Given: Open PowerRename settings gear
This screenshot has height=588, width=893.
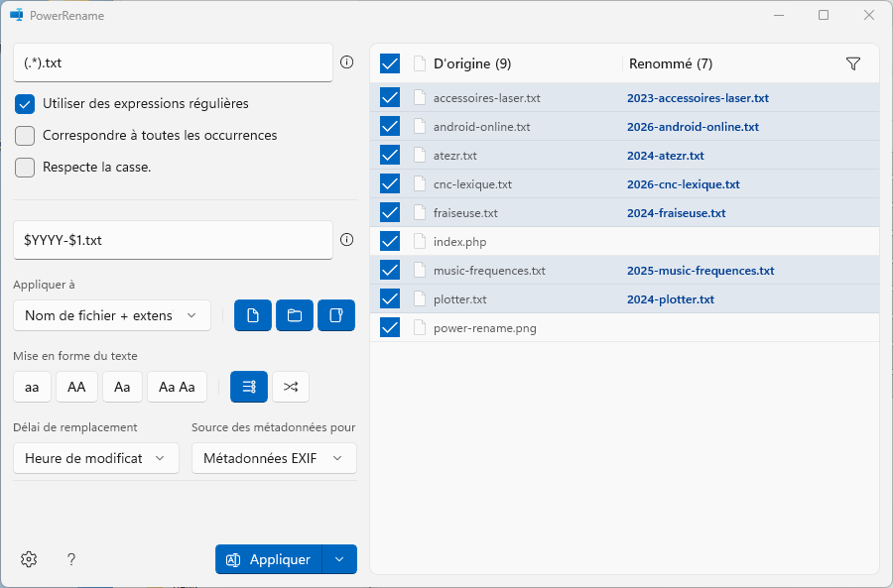Looking at the screenshot, I should coord(29,559).
